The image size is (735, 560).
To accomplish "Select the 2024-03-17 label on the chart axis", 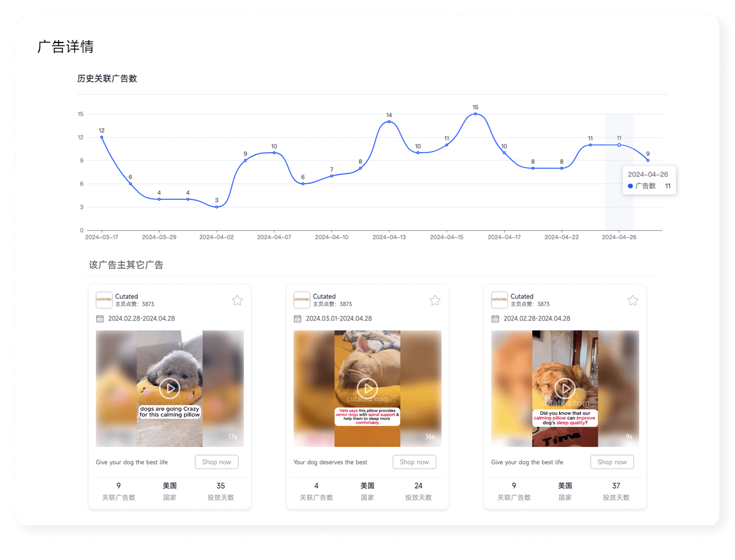I will (x=102, y=237).
